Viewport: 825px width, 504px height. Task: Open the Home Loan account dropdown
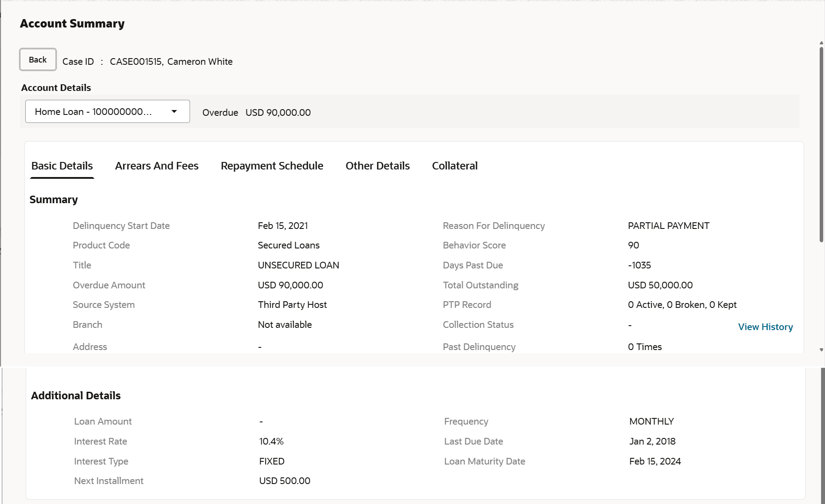(x=107, y=111)
